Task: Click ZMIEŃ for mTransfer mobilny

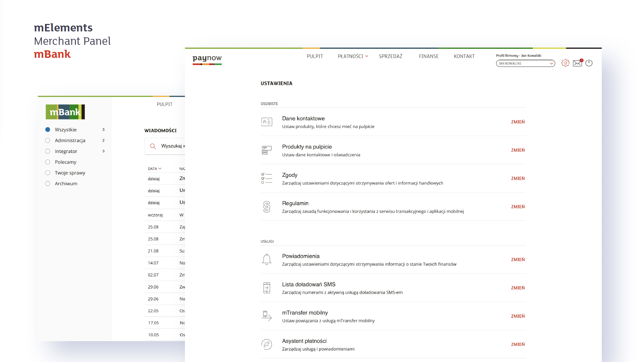Action: [x=518, y=316]
